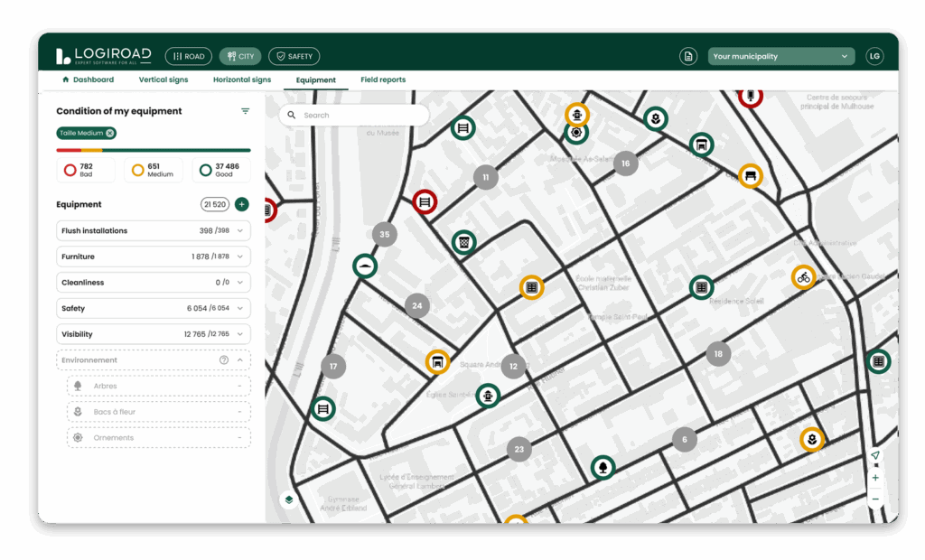Click the filter icon beside Condition of my equipment
The height and width of the screenshot is (560, 925).
245,111
